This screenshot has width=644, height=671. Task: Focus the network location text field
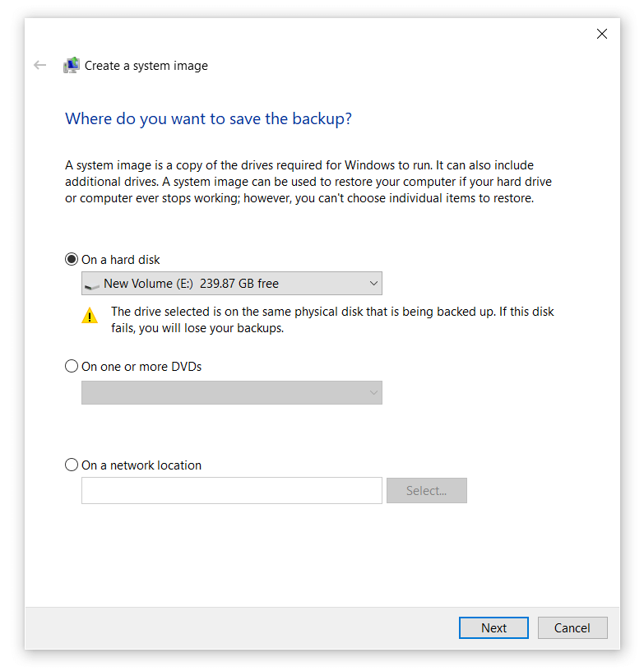[231, 491]
